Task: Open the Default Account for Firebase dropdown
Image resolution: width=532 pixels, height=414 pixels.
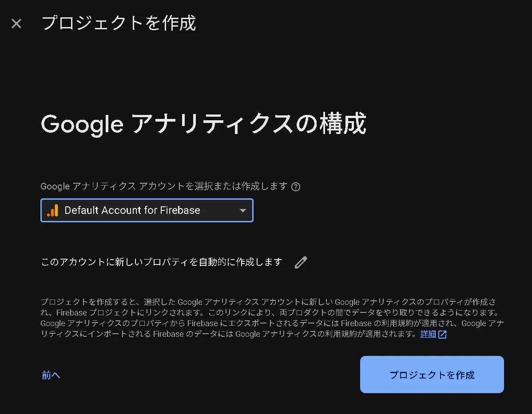Action: point(147,210)
